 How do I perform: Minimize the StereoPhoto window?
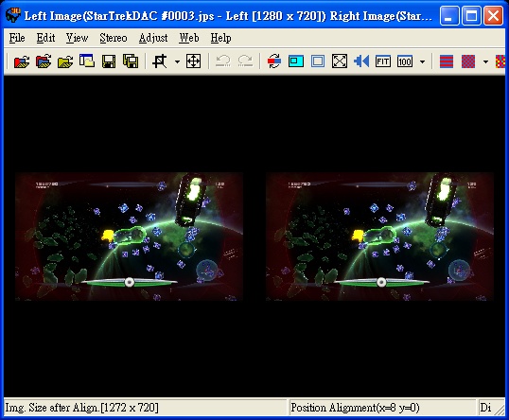click(x=449, y=15)
